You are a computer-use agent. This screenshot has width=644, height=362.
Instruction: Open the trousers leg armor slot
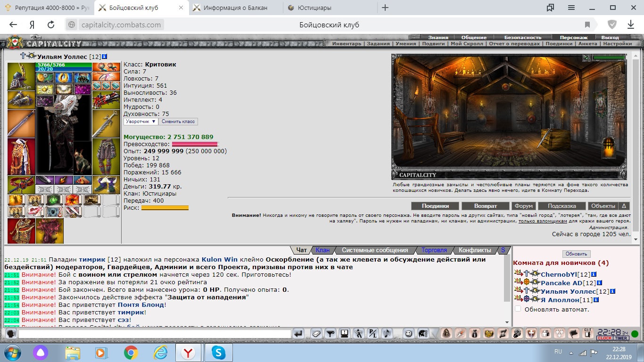(106, 156)
